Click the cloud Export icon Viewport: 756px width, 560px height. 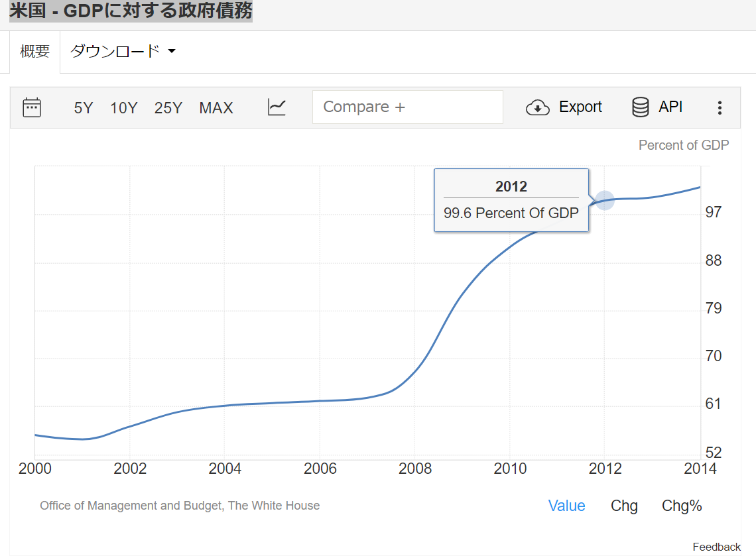point(537,107)
